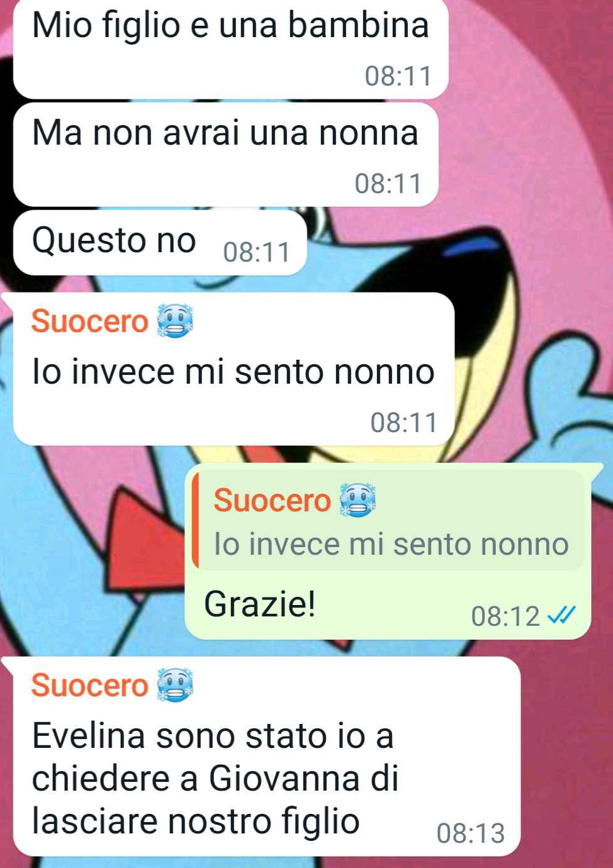Select the 'Grazie!' sent message text
Image resolution: width=613 pixels, height=868 pixels.
click(259, 604)
